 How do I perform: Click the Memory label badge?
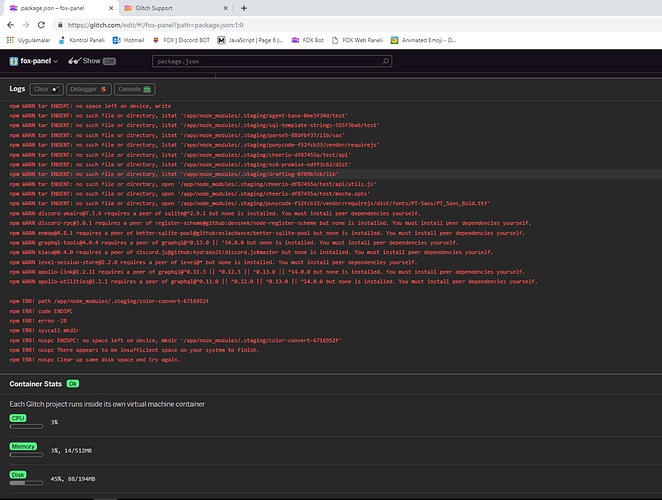(x=23, y=446)
